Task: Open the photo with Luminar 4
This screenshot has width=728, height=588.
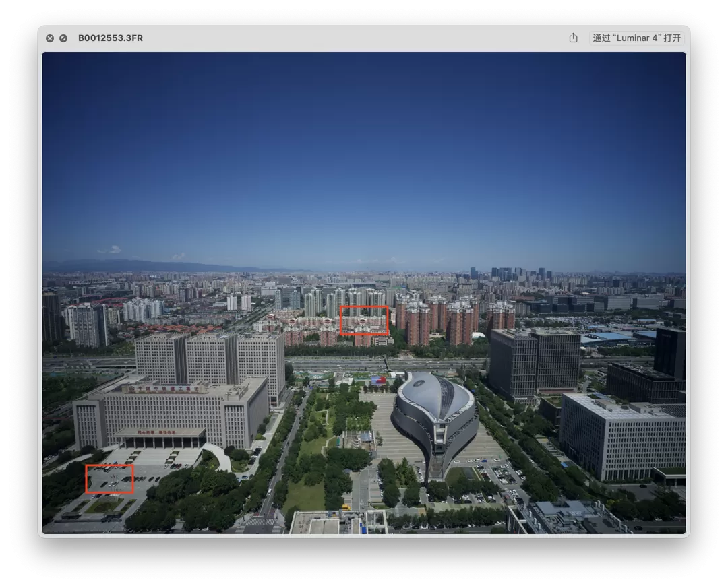Action: tap(636, 38)
